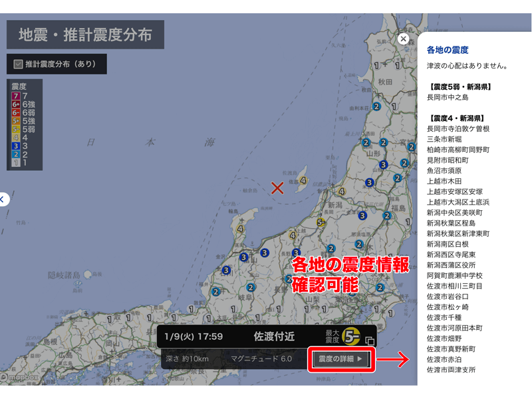532x399 pixels.
Task: Click the red X epicenter marker
Action: (x=277, y=188)
